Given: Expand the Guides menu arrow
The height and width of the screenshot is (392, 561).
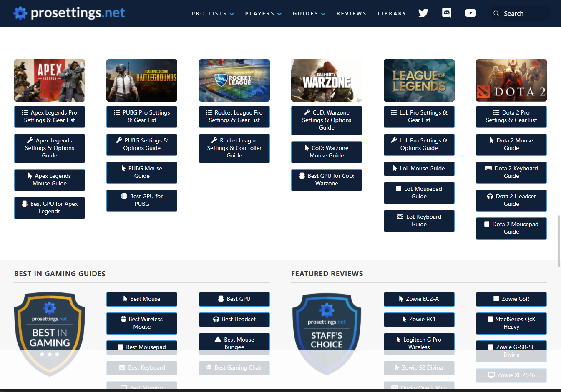Looking at the screenshot, I should point(323,14).
